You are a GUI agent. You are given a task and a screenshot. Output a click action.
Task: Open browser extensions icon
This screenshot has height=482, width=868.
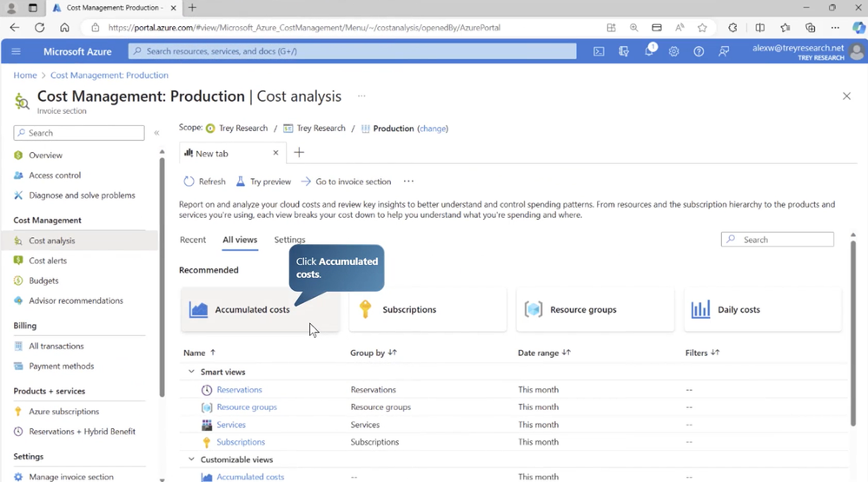(x=732, y=28)
